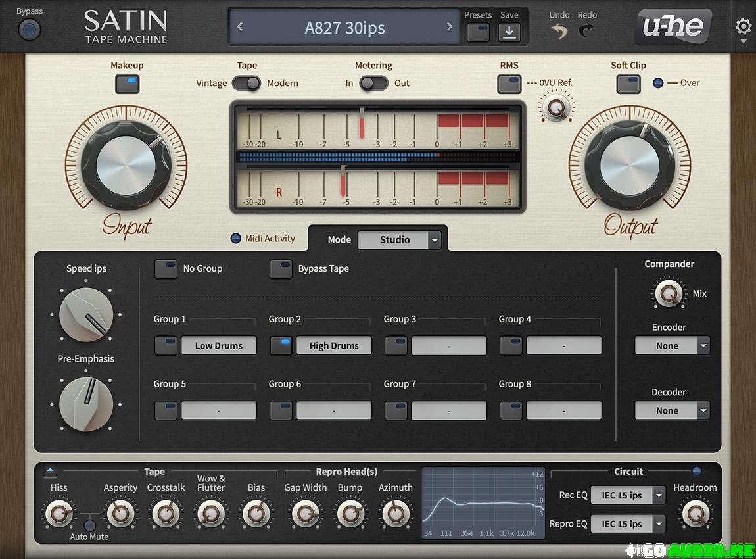Disable the Group 2 assign button
This screenshot has width=756, height=559.
click(x=281, y=346)
